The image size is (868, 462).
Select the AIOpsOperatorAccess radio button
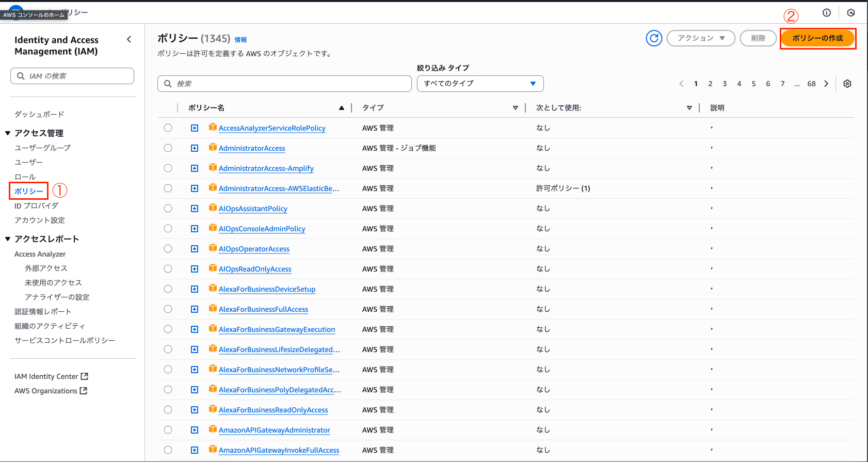168,248
